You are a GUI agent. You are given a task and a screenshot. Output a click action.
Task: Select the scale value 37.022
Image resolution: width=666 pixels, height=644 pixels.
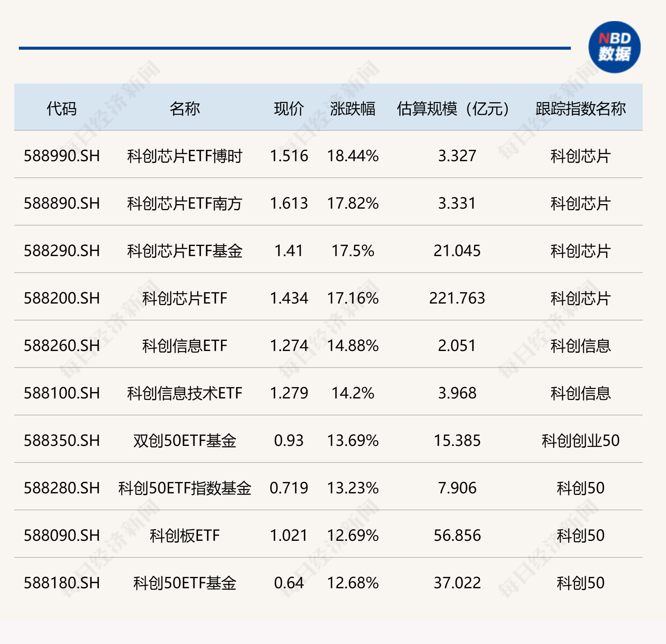(x=457, y=583)
